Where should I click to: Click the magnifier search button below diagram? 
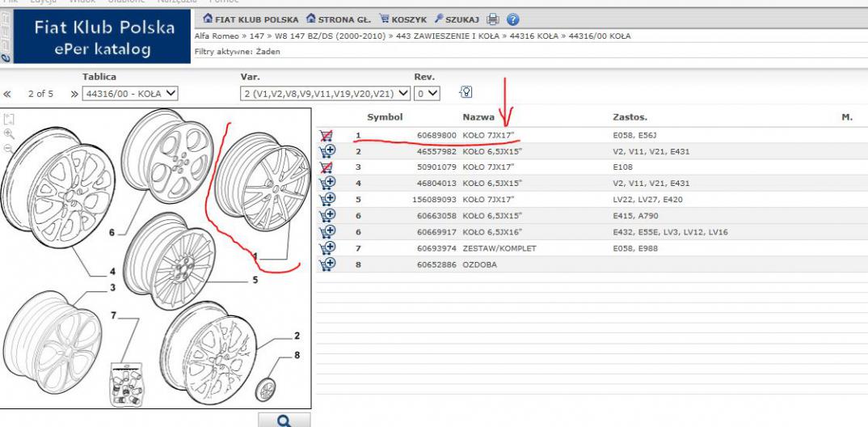pyautogui.click(x=284, y=420)
